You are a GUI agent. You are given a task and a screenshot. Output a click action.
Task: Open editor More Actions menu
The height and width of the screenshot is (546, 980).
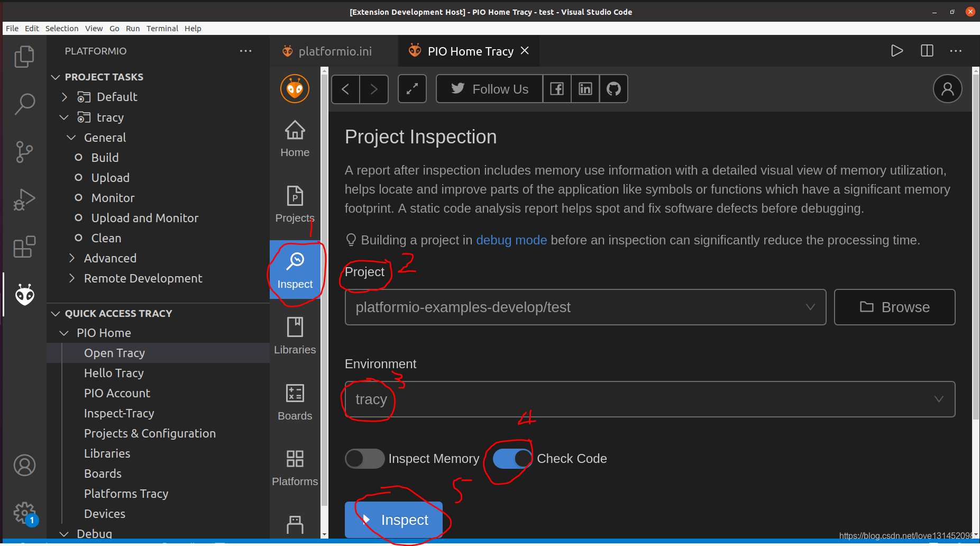coord(956,51)
